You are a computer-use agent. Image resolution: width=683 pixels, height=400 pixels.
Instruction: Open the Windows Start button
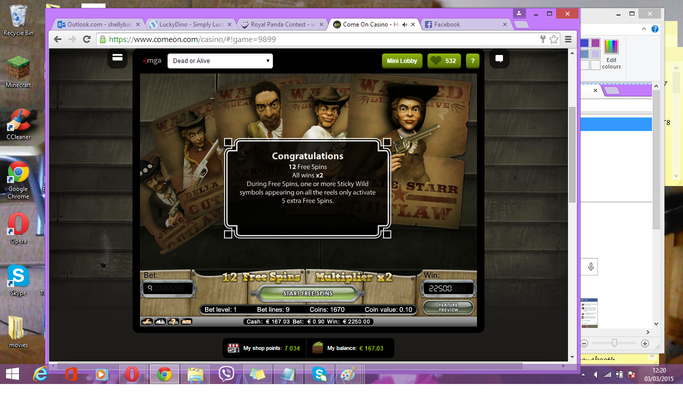12,374
